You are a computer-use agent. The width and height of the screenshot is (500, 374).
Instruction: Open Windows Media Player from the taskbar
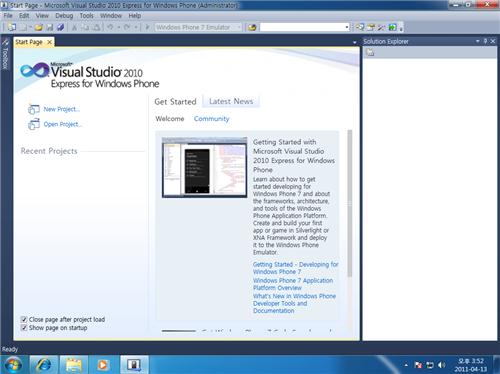pos(102,364)
